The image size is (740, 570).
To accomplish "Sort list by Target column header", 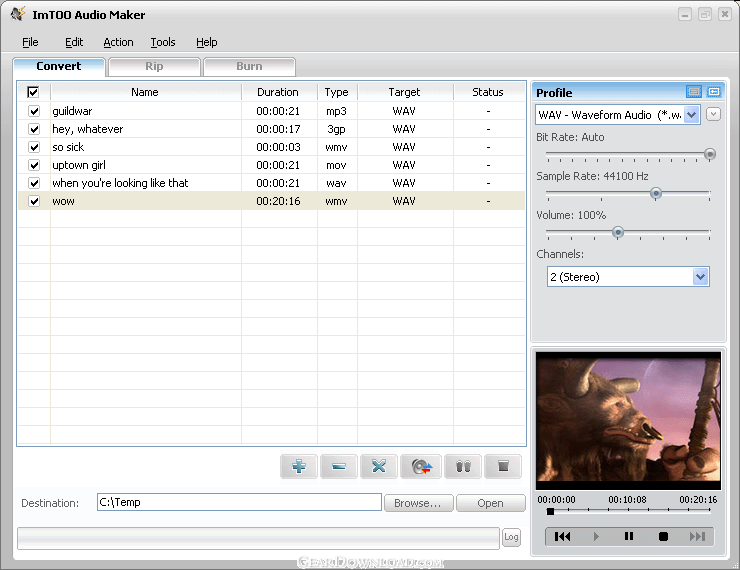I will pyautogui.click(x=404, y=92).
